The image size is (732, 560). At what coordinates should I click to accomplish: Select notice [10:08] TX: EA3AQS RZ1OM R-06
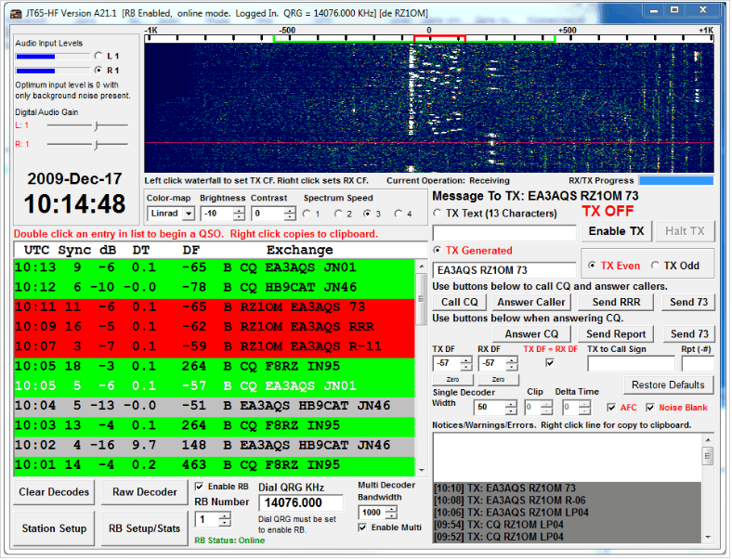coord(567,501)
